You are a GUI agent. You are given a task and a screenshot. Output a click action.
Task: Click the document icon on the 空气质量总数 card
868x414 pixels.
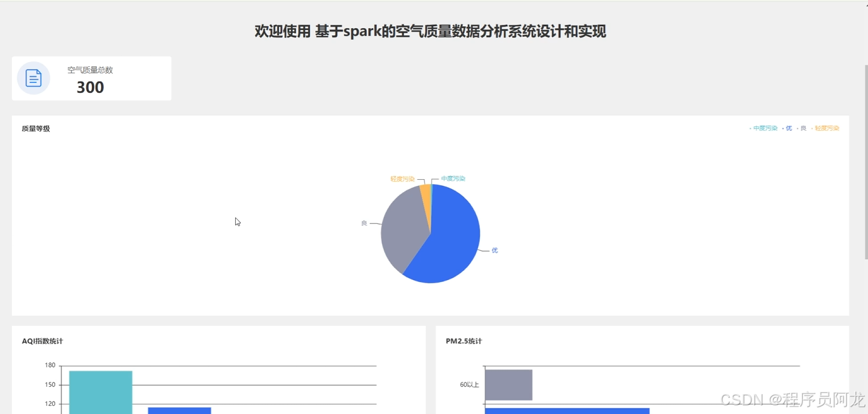[34, 78]
